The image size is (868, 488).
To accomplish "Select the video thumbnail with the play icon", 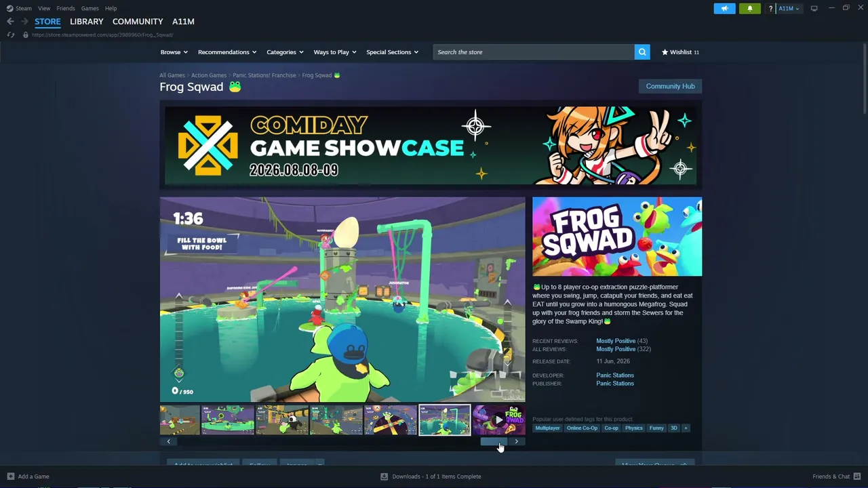I will point(498,420).
